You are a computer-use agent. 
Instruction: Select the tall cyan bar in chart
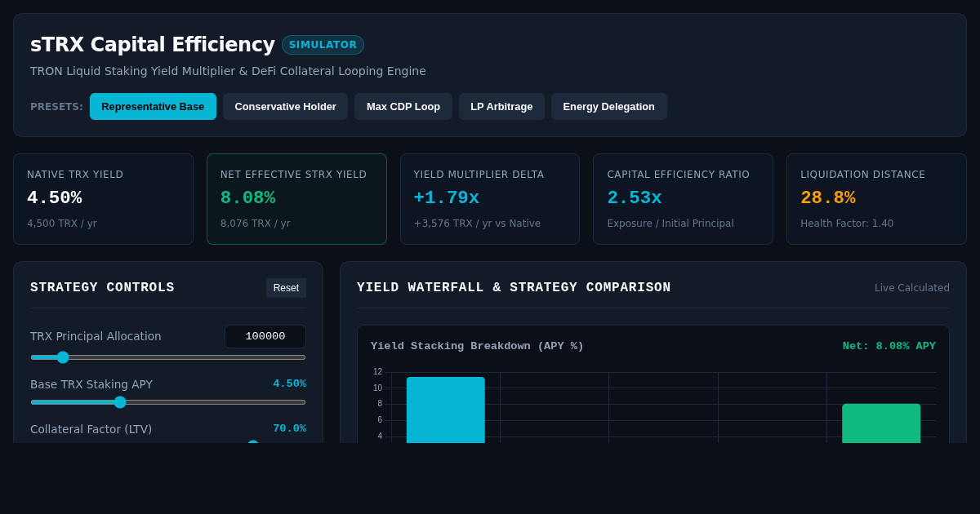445,410
